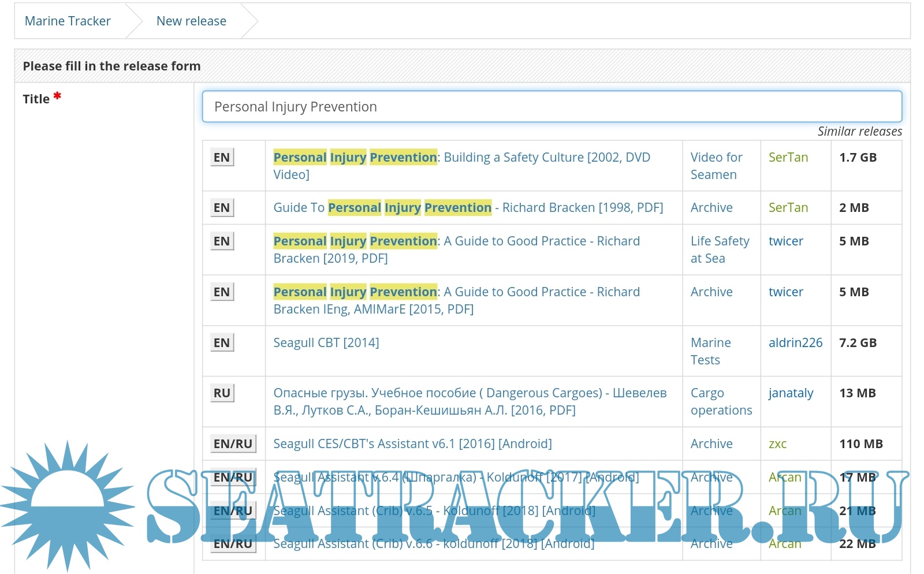
Task: Open the New release breadcrumb
Action: coord(191,21)
